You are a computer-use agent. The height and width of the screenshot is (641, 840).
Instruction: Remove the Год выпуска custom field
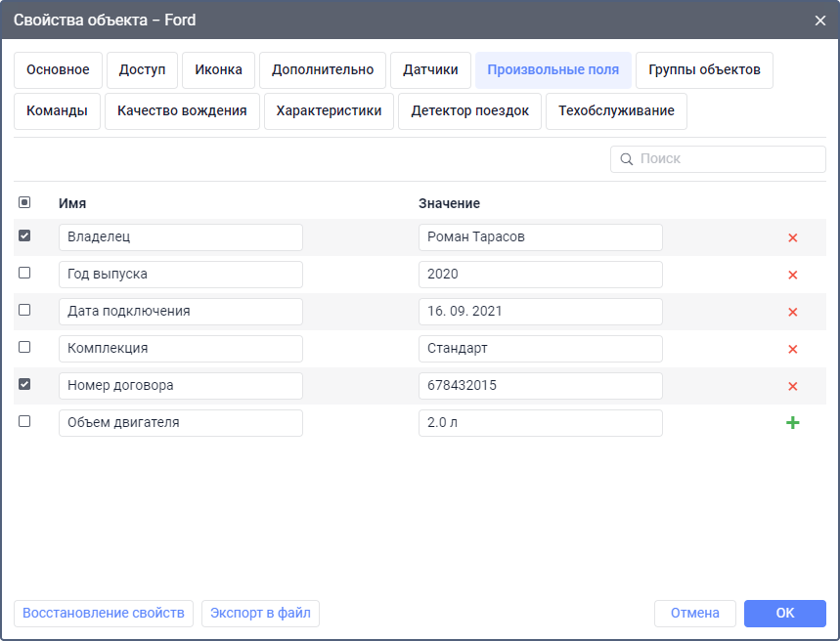[792, 275]
